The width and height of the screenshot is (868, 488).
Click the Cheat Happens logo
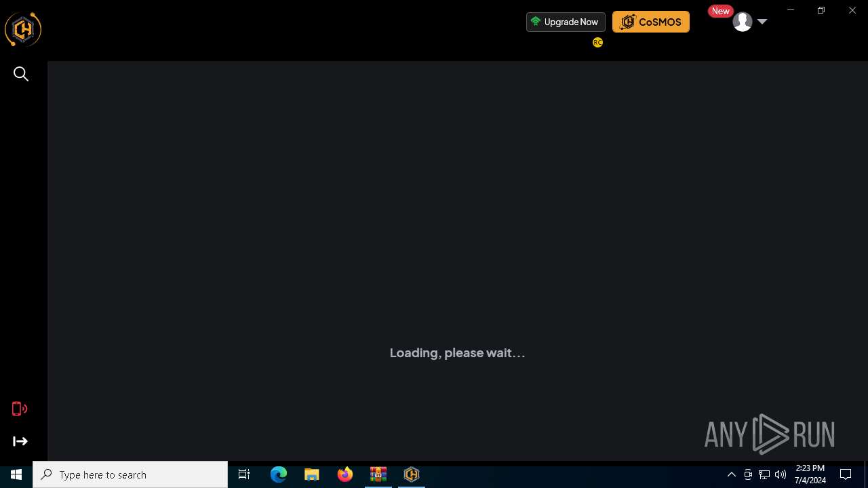click(23, 29)
